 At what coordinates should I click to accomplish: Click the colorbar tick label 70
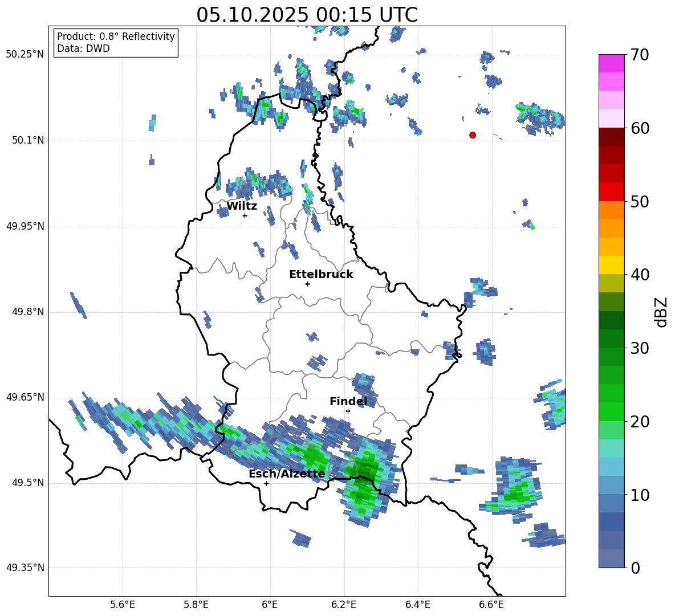tap(640, 55)
